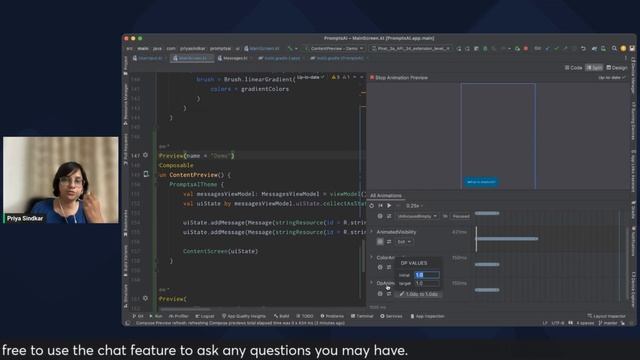Viewport: 640px width, 360px height.
Task: Freeze the DpAnimation row
Action: (380, 293)
